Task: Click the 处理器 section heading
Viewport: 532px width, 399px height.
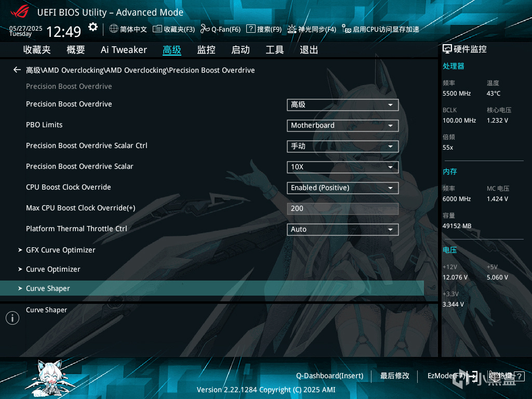Action: (453, 66)
